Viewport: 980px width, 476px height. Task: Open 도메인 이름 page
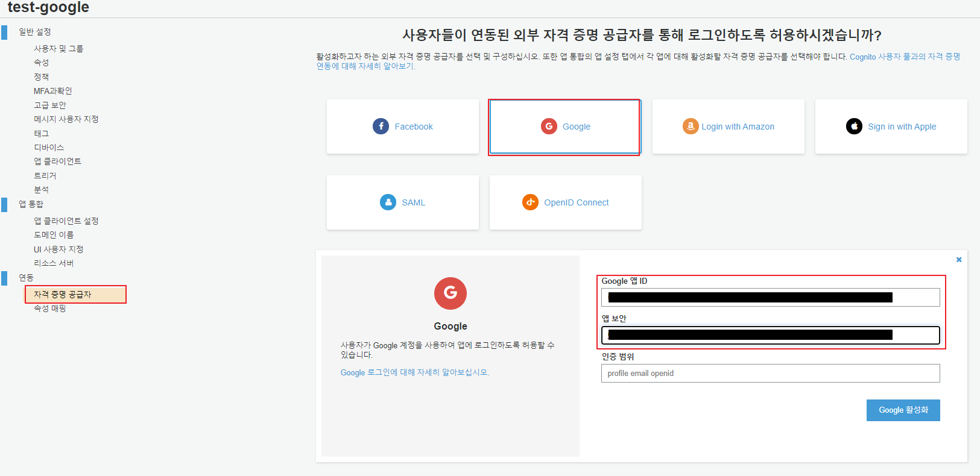point(54,235)
